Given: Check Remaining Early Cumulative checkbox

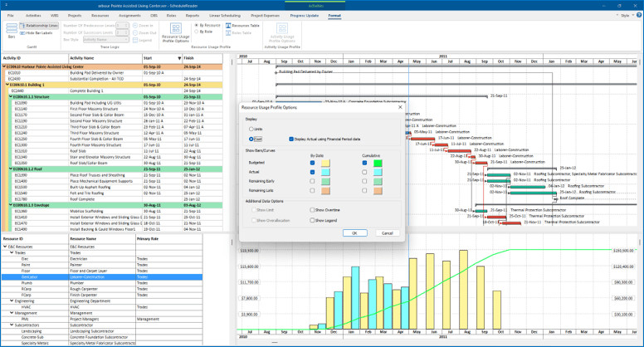Looking at the screenshot, I should (x=364, y=181).
